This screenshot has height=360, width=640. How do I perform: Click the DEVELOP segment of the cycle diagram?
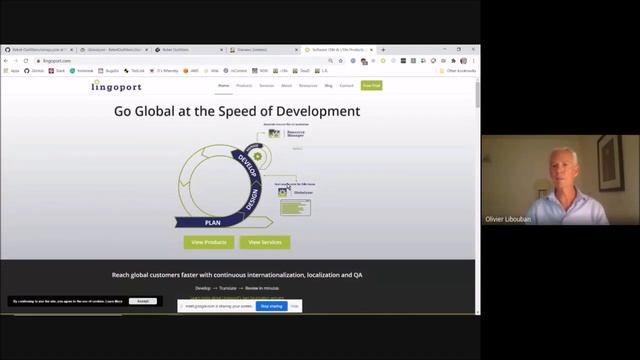[x=247, y=165]
